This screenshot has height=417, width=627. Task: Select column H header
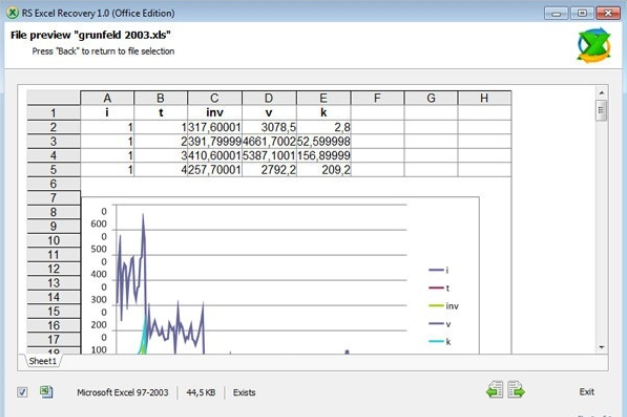484,98
